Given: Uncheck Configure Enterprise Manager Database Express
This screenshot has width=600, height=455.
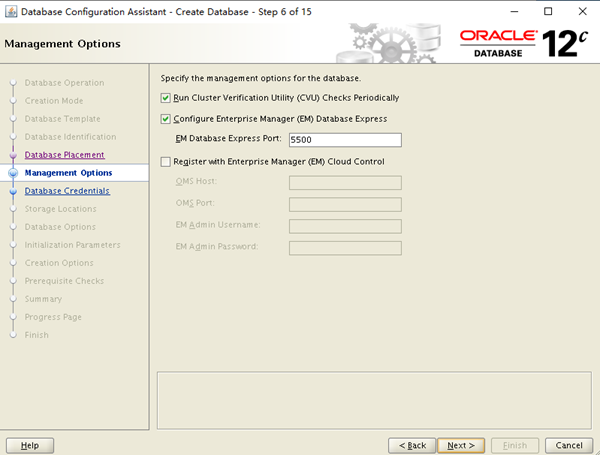Looking at the screenshot, I should (165, 119).
